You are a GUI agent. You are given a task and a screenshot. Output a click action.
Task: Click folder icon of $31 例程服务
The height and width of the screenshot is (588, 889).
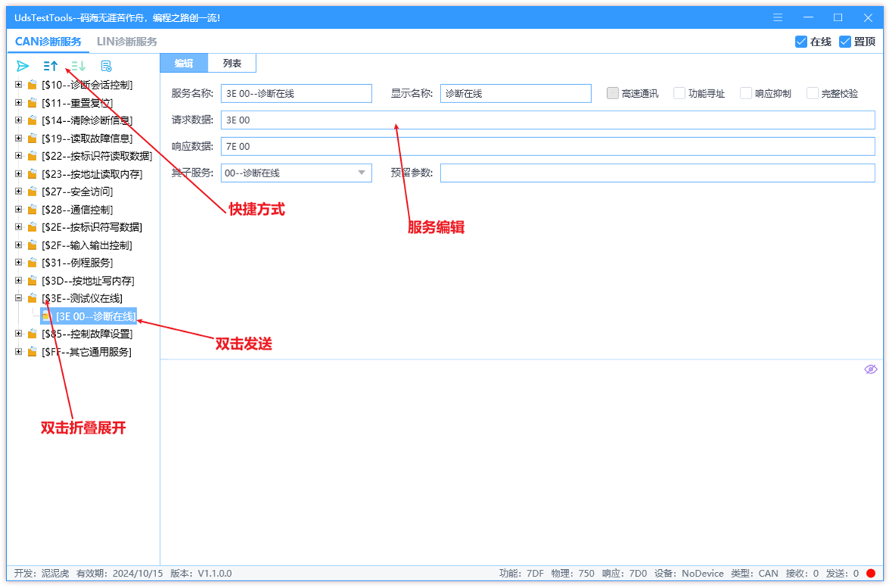coord(33,262)
